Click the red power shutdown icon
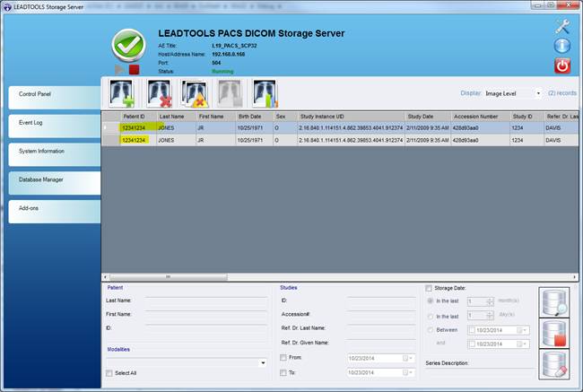This screenshot has height=392, width=583. point(562,65)
